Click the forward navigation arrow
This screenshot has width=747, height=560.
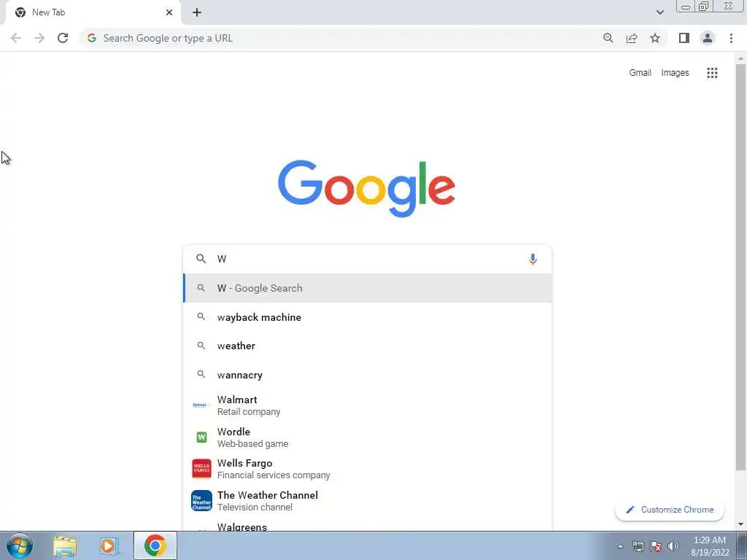39,38
